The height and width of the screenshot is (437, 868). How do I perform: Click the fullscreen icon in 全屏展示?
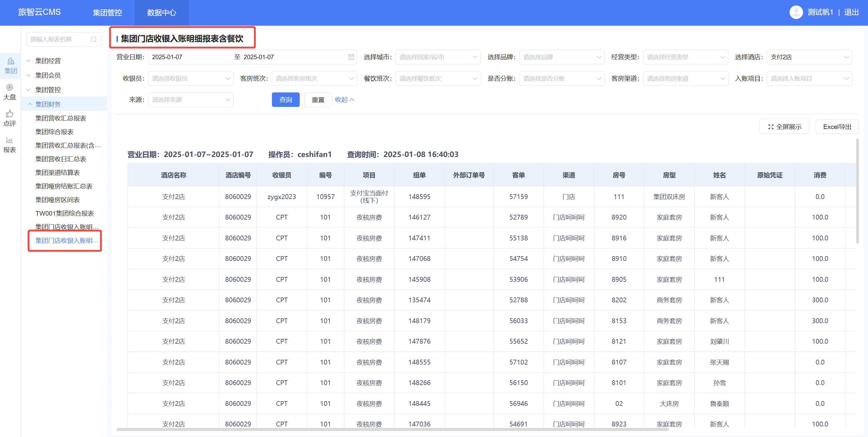pyautogui.click(x=771, y=127)
